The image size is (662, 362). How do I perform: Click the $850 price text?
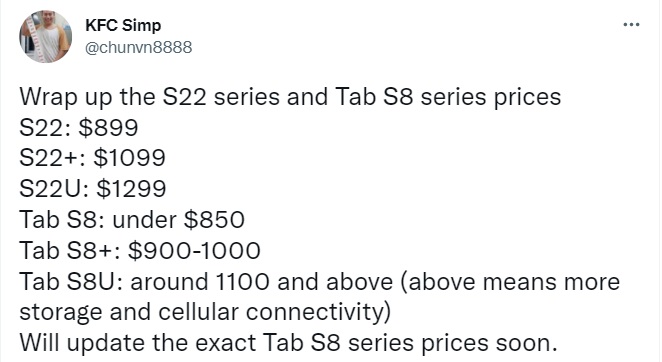point(214,220)
